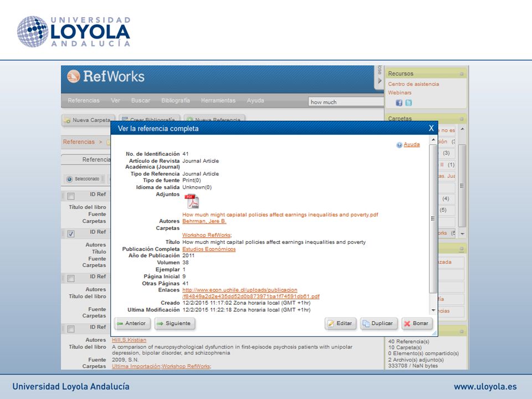Click the RefWorks logo icon
Image resolution: width=532 pixels, height=399 pixels.
(x=73, y=76)
